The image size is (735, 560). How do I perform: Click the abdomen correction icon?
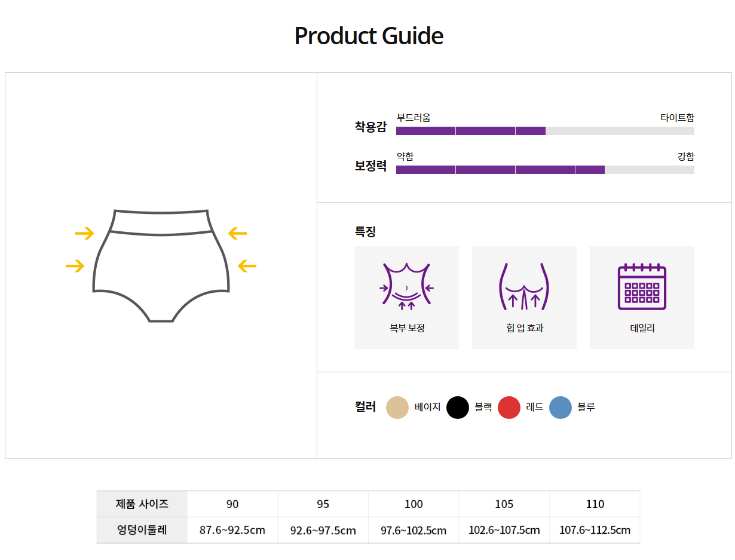(x=406, y=286)
